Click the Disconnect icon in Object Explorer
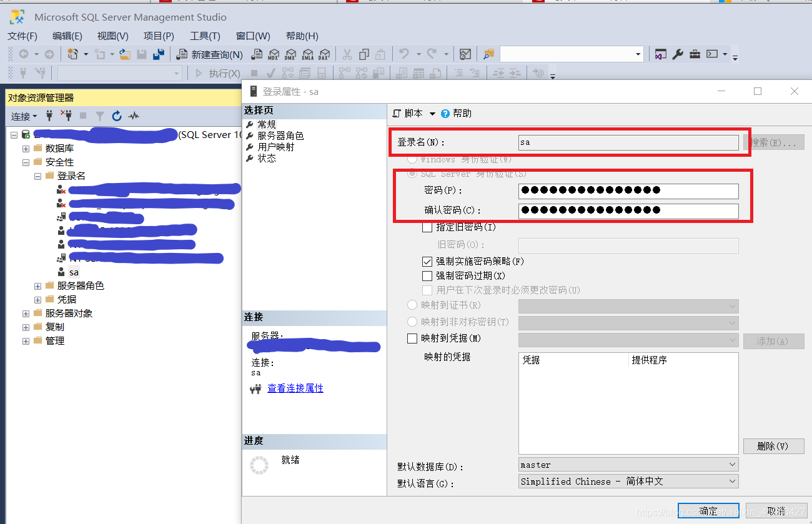Screen dimensions: 812x524 tap(66, 116)
